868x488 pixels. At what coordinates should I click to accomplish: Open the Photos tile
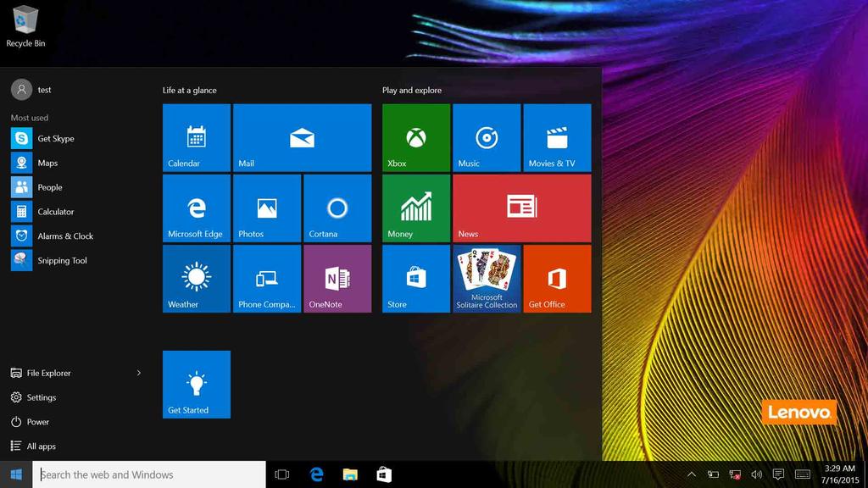(x=267, y=208)
